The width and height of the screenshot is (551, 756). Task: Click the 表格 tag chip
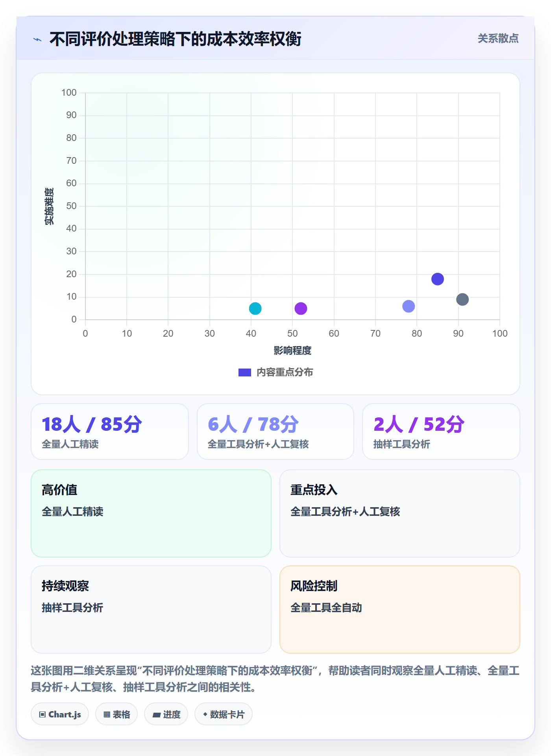click(116, 714)
